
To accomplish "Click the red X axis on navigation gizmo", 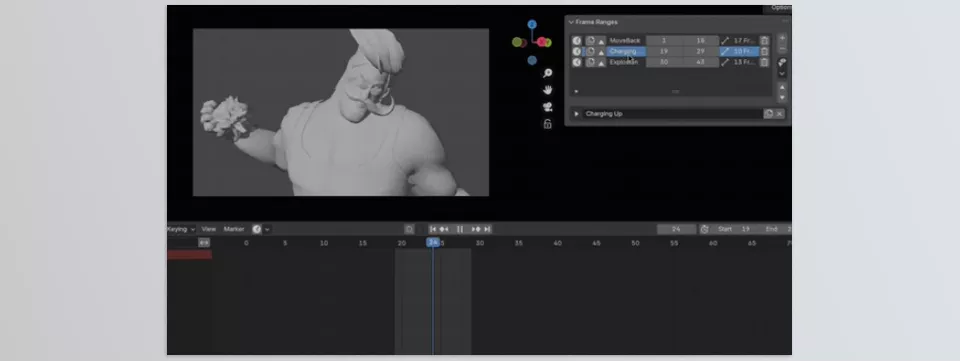I will 541,42.
